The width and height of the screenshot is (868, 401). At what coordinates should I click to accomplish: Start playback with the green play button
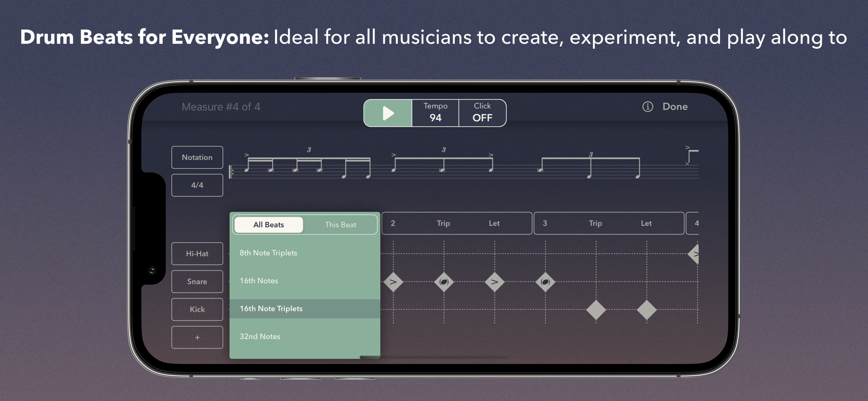[388, 113]
